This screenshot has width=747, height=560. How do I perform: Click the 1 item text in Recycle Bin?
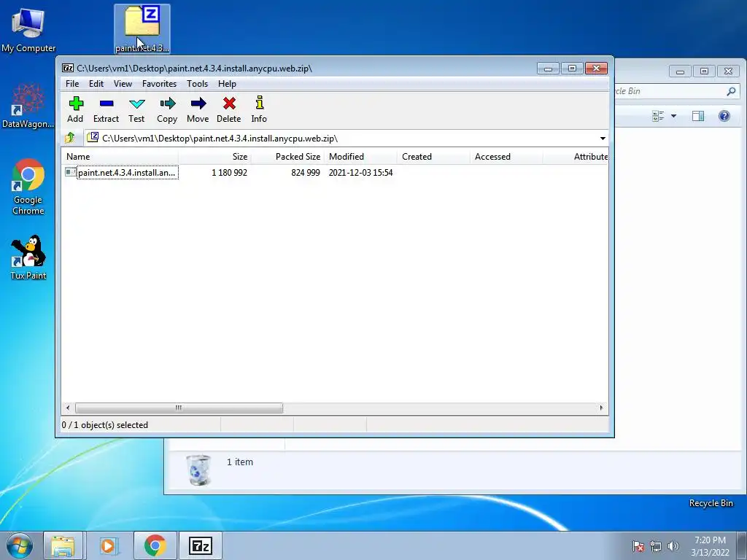click(x=239, y=462)
